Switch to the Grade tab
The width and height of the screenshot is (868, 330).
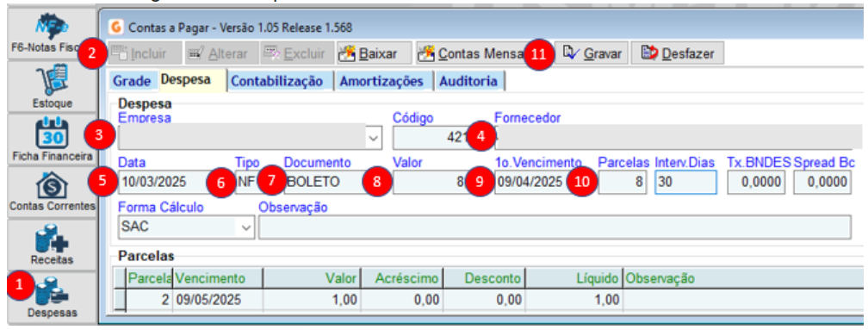132,81
